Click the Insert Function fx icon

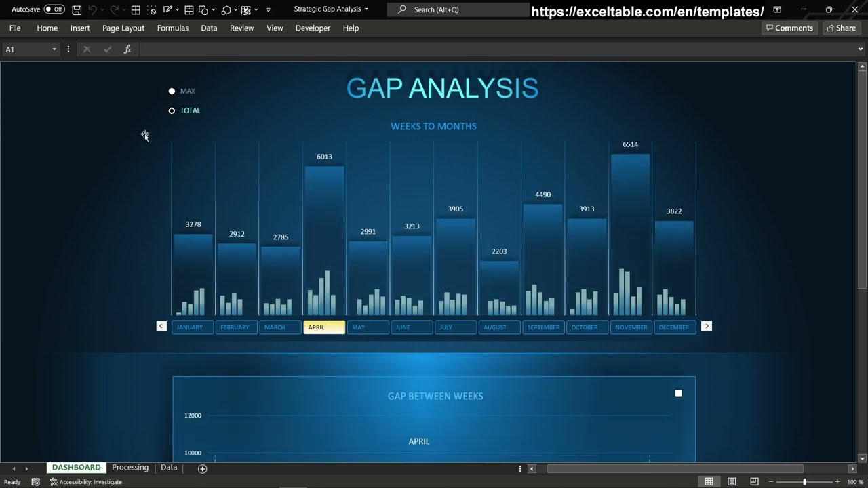[x=127, y=49]
